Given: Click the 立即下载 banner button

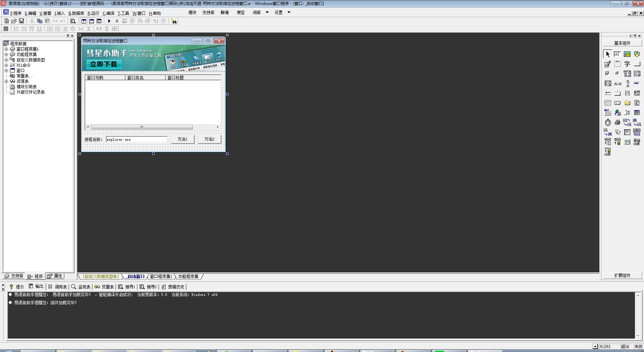Looking at the screenshot, I should [x=104, y=64].
